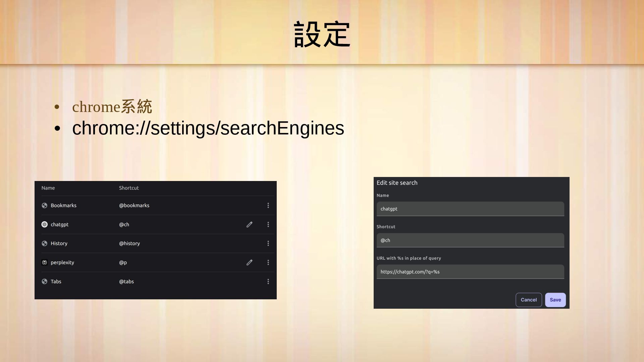Click the globe icon next to History
This screenshot has height=362, width=644.
click(x=44, y=243)
